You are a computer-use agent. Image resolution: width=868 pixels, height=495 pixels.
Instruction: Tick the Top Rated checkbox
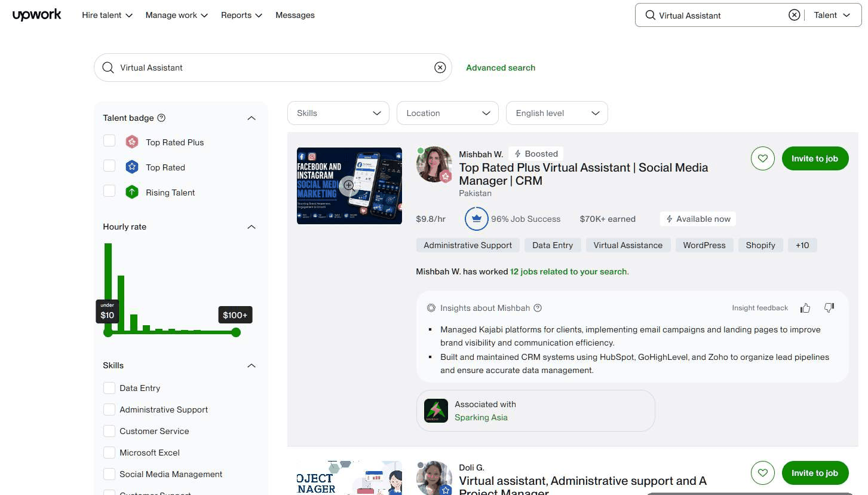click(109, 166)
